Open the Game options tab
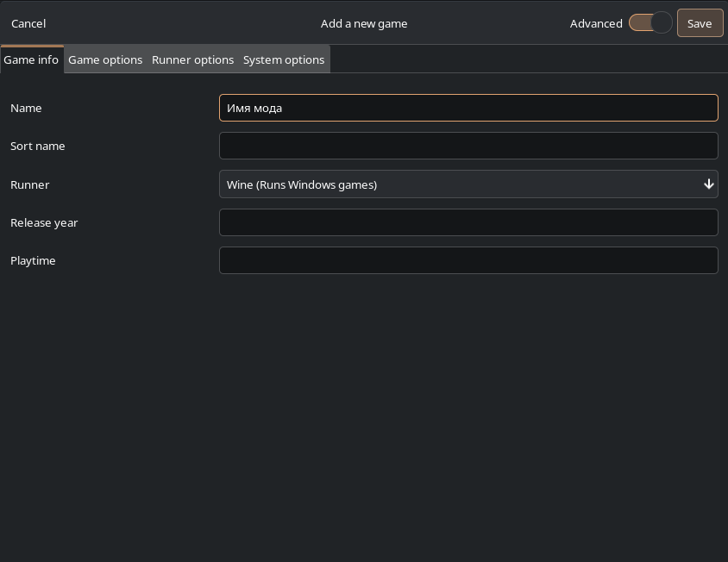 [x=105, y=59]
